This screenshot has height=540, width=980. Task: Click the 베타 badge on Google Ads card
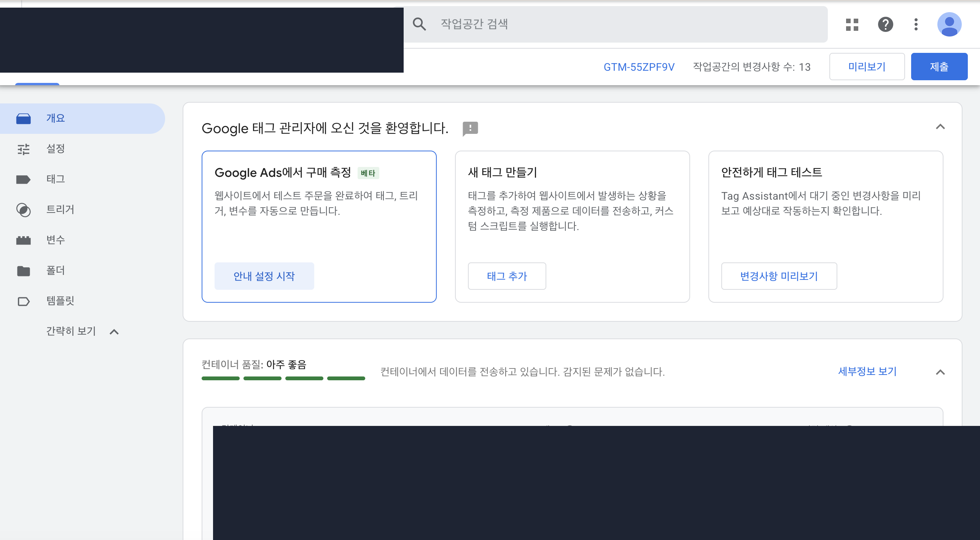click(x=368, y=173)
